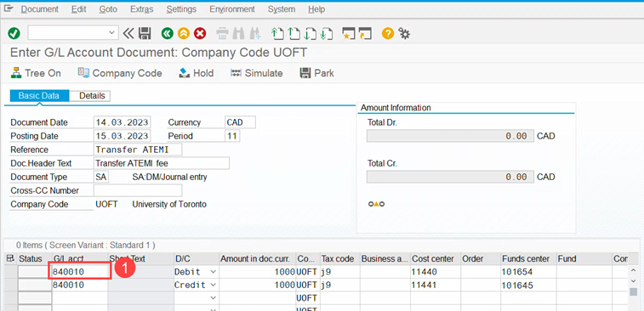644x311 pixels.
Task: Click G/L acct cell in Credit row
Action: tap(80, 285)
